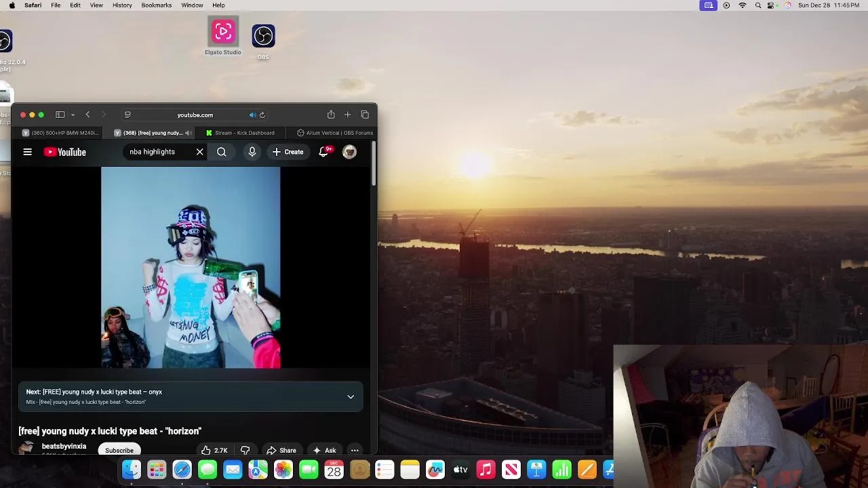Click the YouTube video player
Viewport: 868px width, 488px height.
click(191, 268)
